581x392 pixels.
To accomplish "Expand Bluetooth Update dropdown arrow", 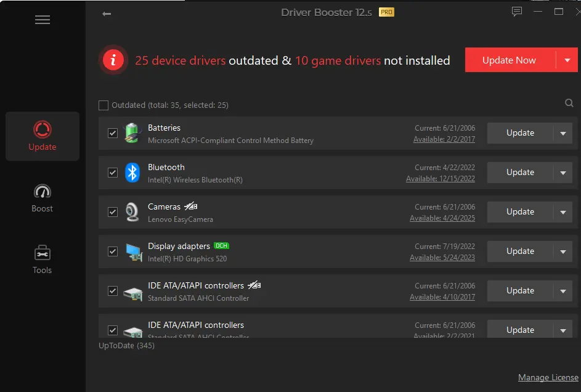I will [x=563, y=173].
